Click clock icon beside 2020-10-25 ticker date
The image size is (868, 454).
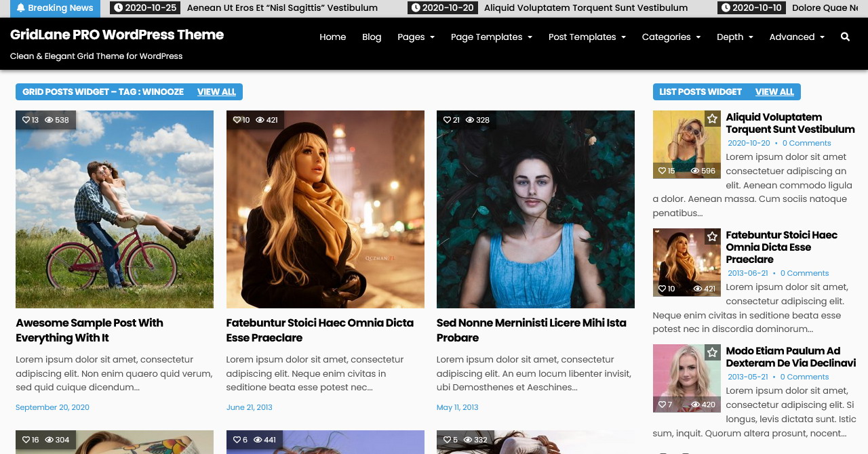pyautogui.click(x=119, y=8)
